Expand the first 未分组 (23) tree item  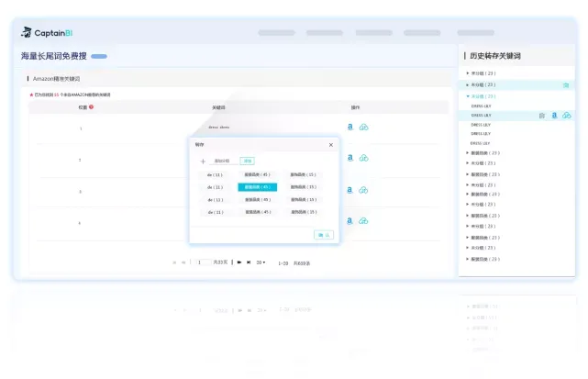click(468, 73)
